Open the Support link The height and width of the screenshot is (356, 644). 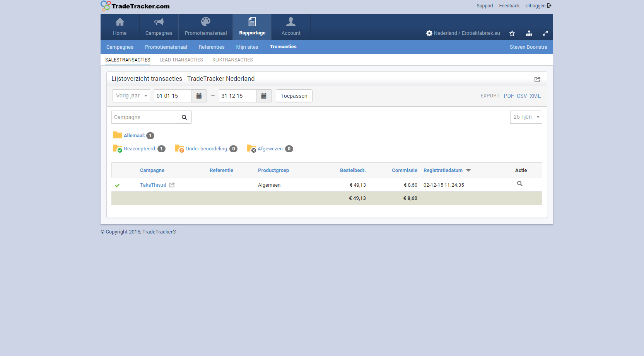(485, 6)
